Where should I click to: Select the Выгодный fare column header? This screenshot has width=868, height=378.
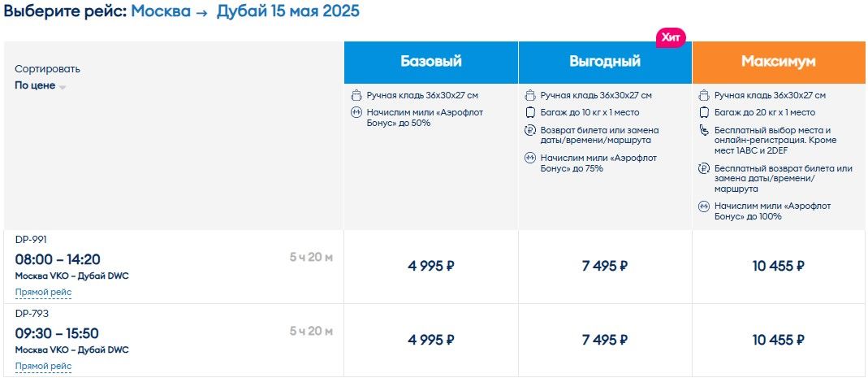point(605,62)
